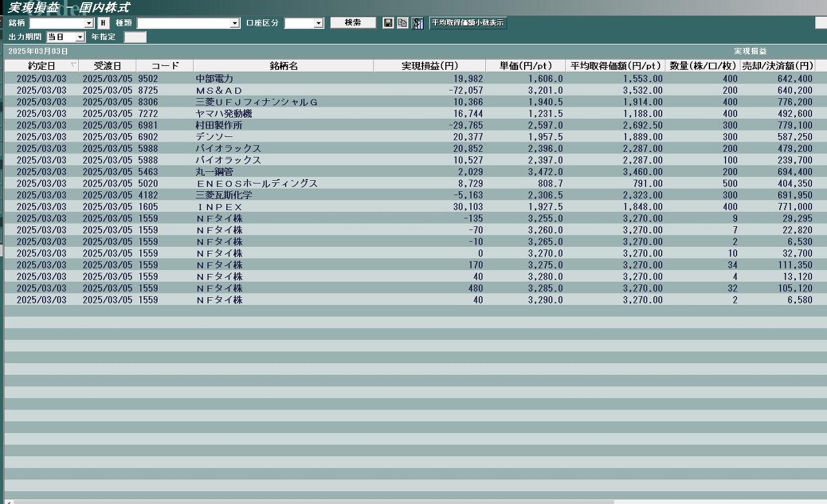
Task: Click the unit price 3,472.0
Action: coord(545,172)
